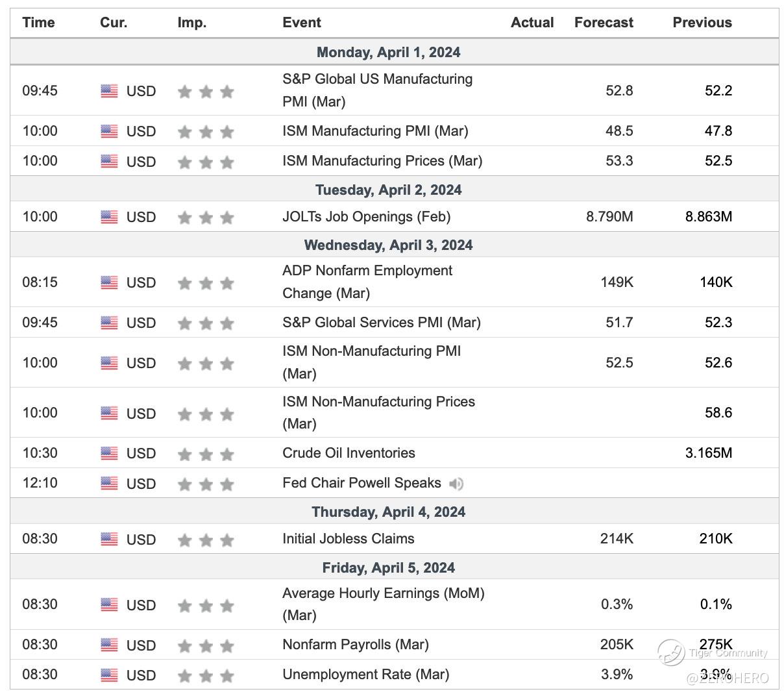This screenshot has width=784, height=696.
Task: Click the US flag on the Initial Jobless Claims row
Action: 109,539
